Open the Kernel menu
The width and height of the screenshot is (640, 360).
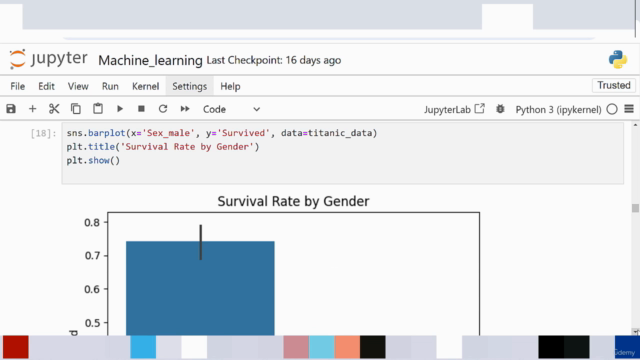coord(145,87)
